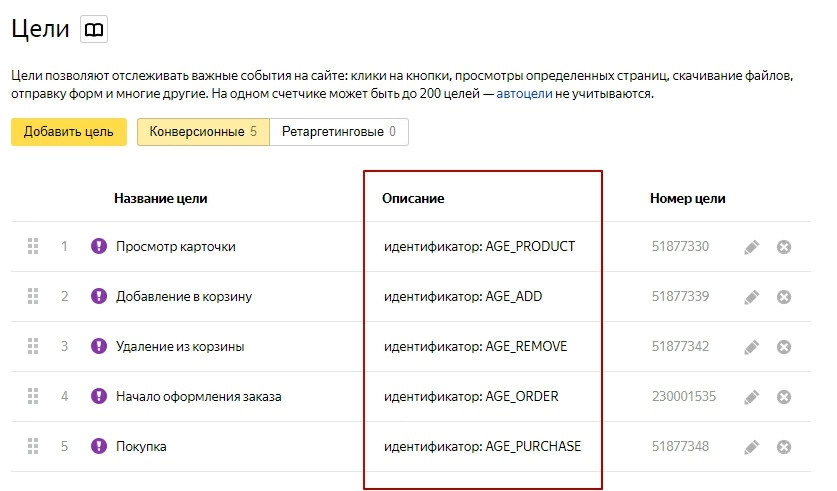Click purple status icon beside Добавление в корзину
The height and width of the screenshot is (491, 837).
[98, 296]
